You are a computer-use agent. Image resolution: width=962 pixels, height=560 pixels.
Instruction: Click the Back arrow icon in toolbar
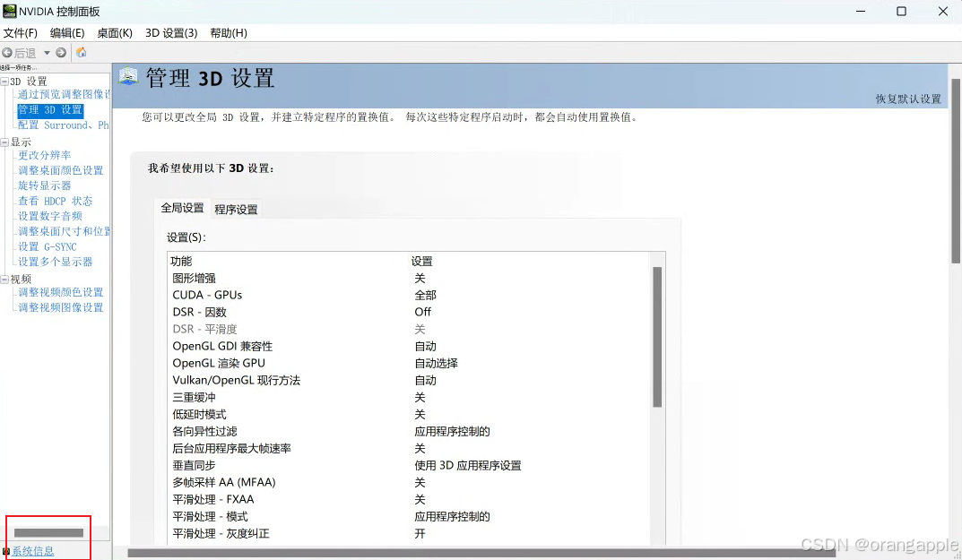[x=7, y=53]
